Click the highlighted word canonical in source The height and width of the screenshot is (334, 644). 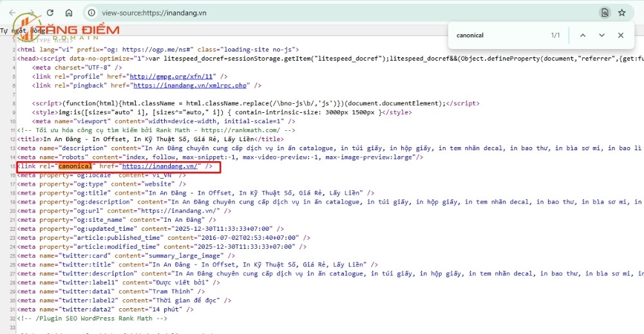[75, 166]
